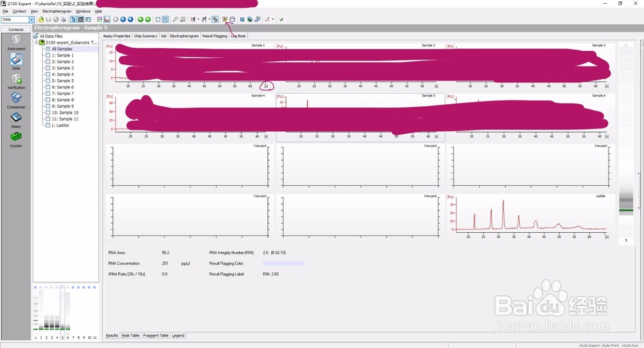644x348 pixels.
Task: Open dropdown arrow beside second figure icon
Action: click(x=209, y=19)
